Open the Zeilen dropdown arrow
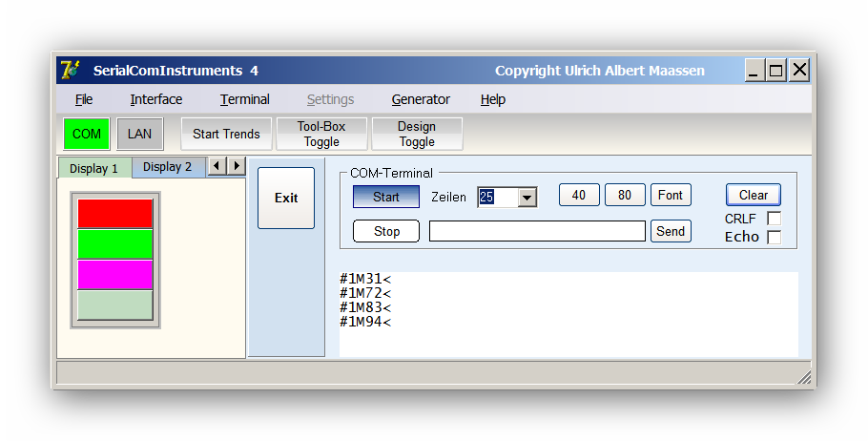 tap(527, 198)
